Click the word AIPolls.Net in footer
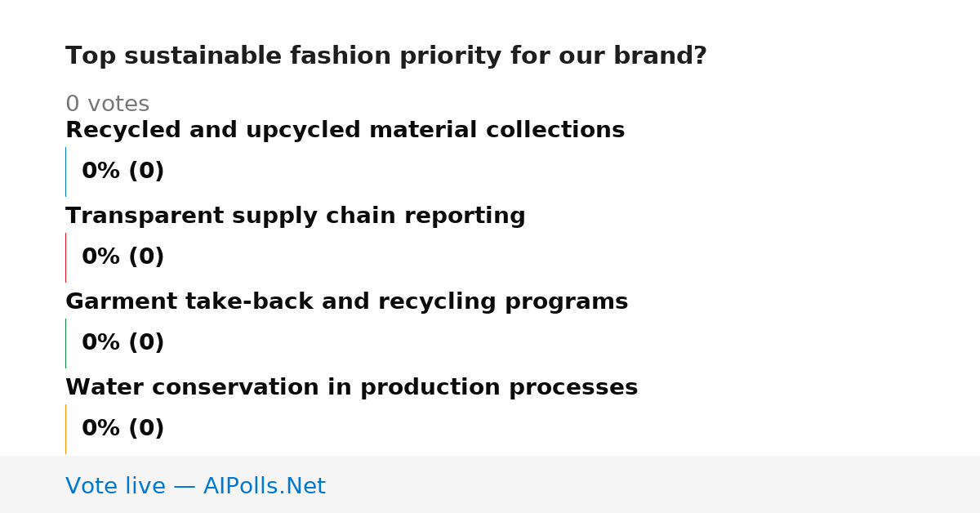980x513 pixels. pos(264,486)
